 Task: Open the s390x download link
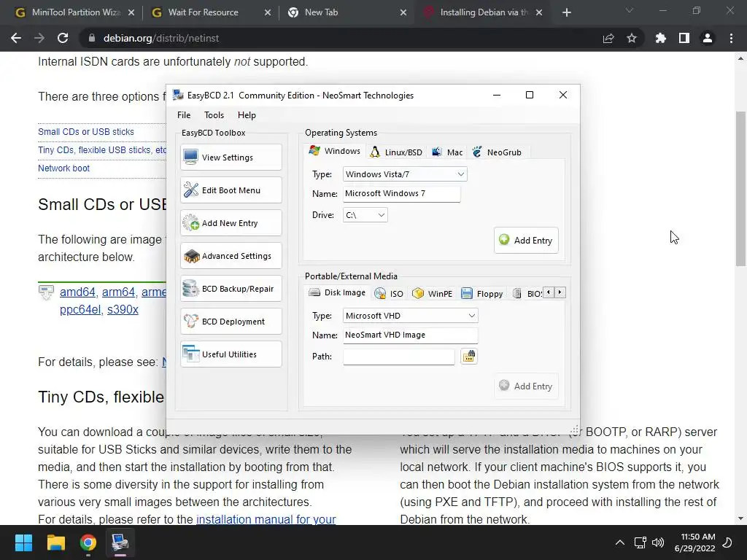[123, 309]
